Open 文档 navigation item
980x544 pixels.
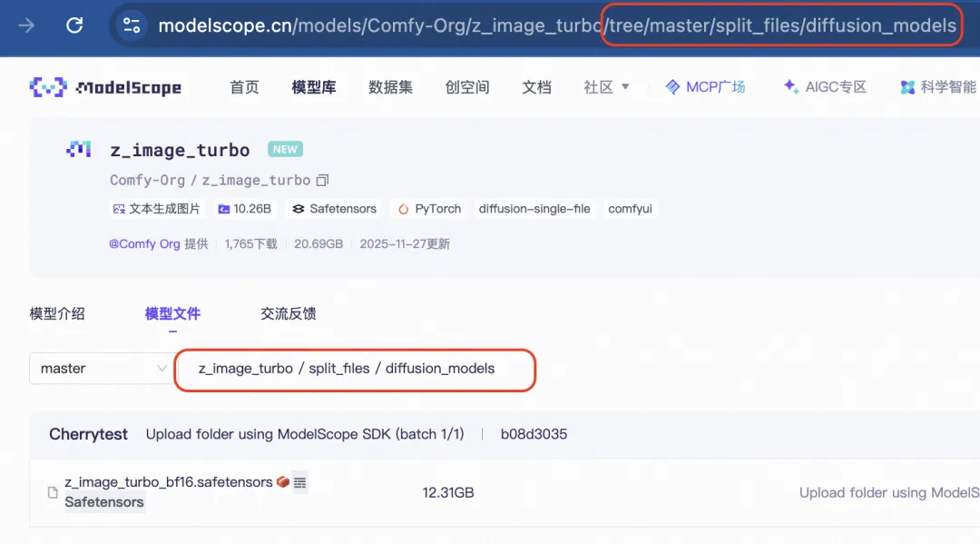[x=537, y=87]
